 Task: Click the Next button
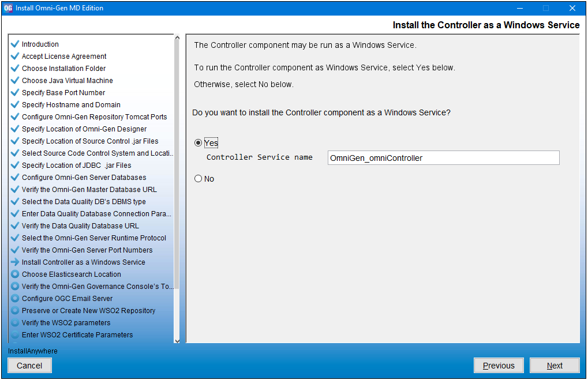click(554, 365)
